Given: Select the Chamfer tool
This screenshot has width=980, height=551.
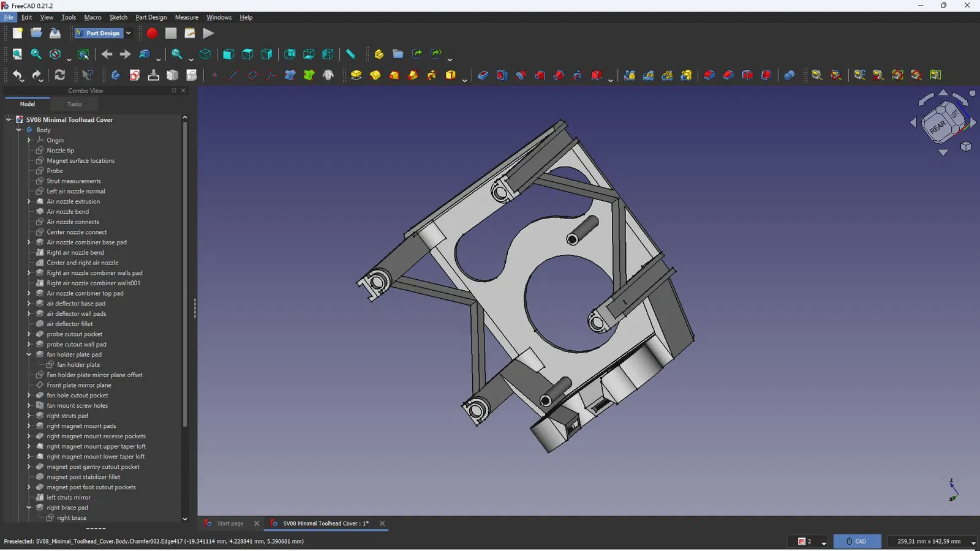Looking at the screenshot, I should [728, 75].
